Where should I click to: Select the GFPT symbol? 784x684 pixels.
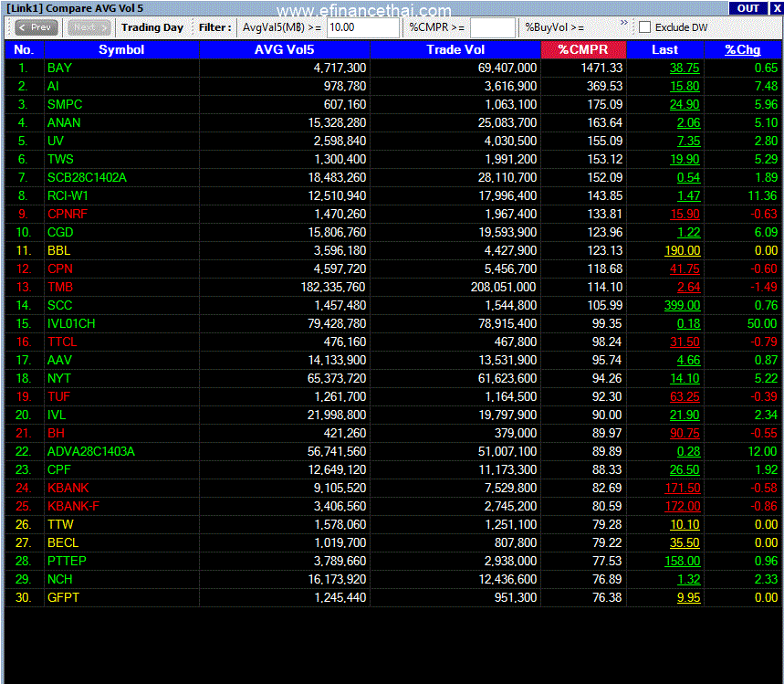[x=63, y=597]
